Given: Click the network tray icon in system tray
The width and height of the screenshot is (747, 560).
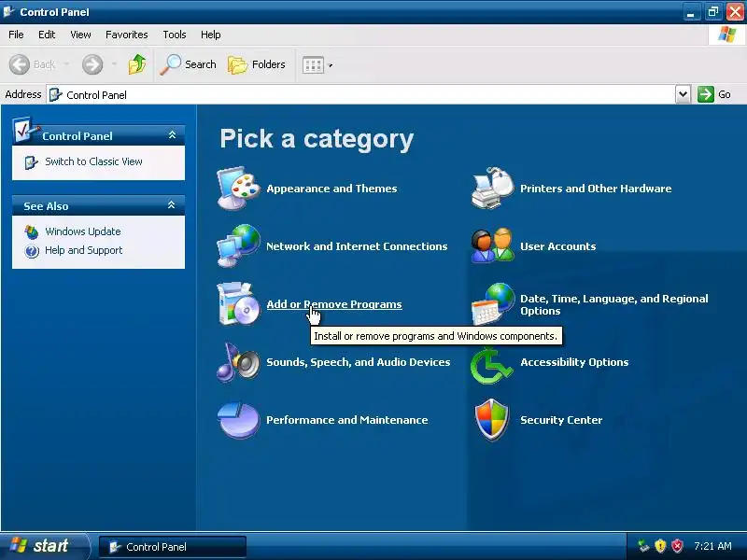Looking at the screenshot, I should point(643,546).
